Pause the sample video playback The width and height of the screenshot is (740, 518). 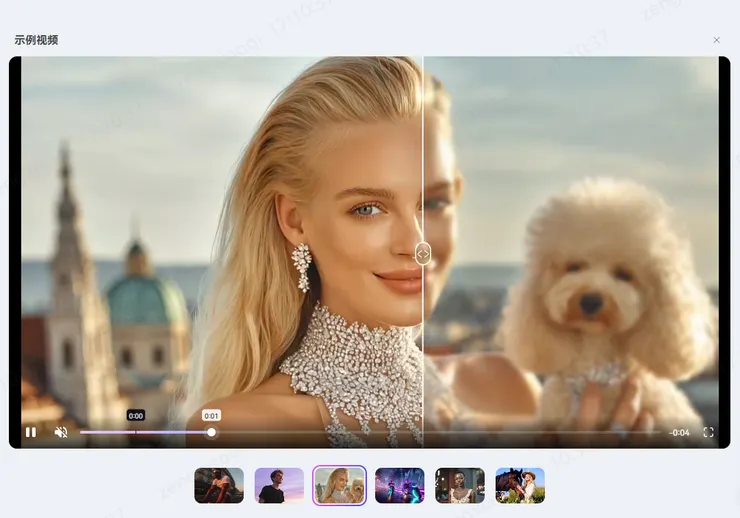point(31,432)
